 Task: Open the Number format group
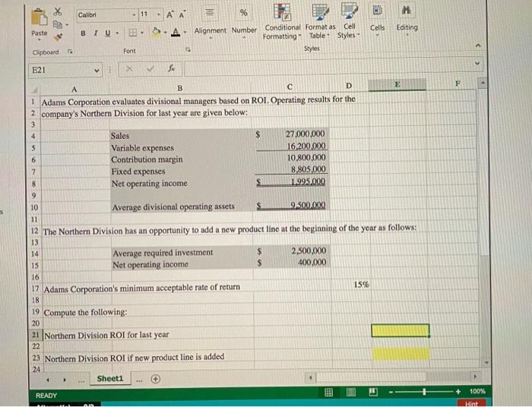244,22
